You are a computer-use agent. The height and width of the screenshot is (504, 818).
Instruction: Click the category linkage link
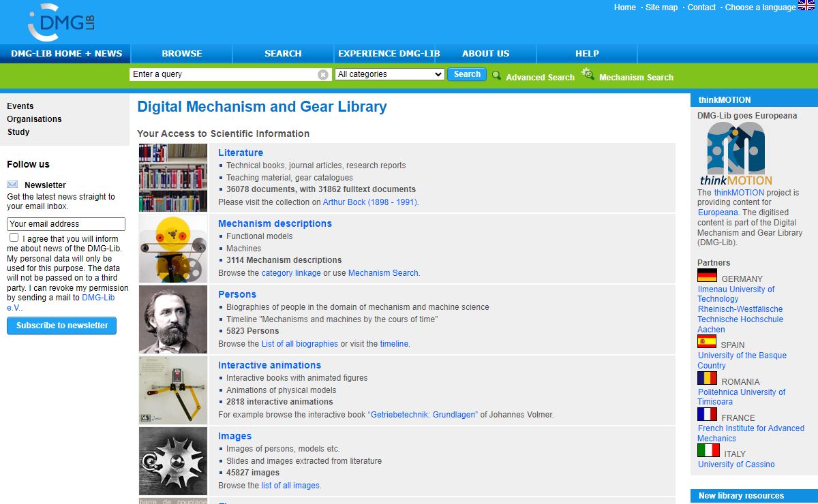pyautogui.click(x=291, y=273)
